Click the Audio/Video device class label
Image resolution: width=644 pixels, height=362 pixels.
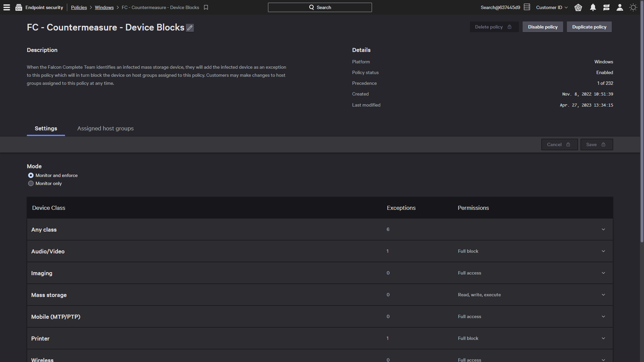point(48,251)
